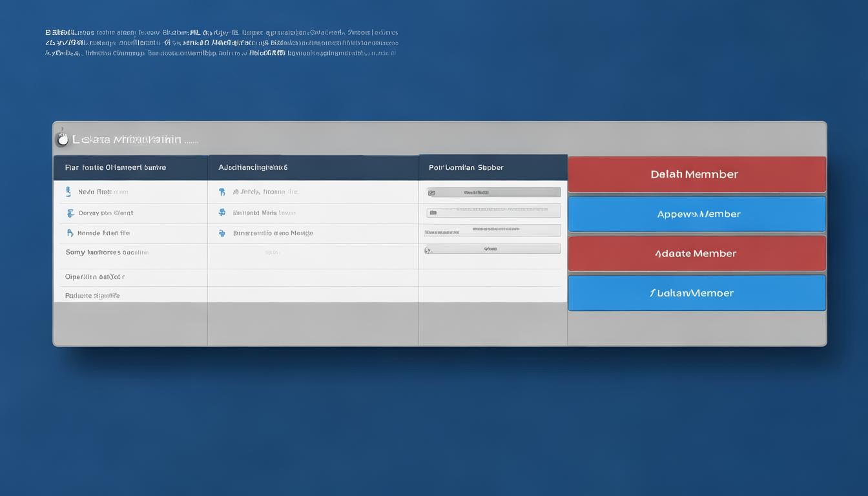This screenshot has width=868, height=496.
Task: Click the blue icon next to 'A Jntely' entry
Action: [x=222, y=192]
